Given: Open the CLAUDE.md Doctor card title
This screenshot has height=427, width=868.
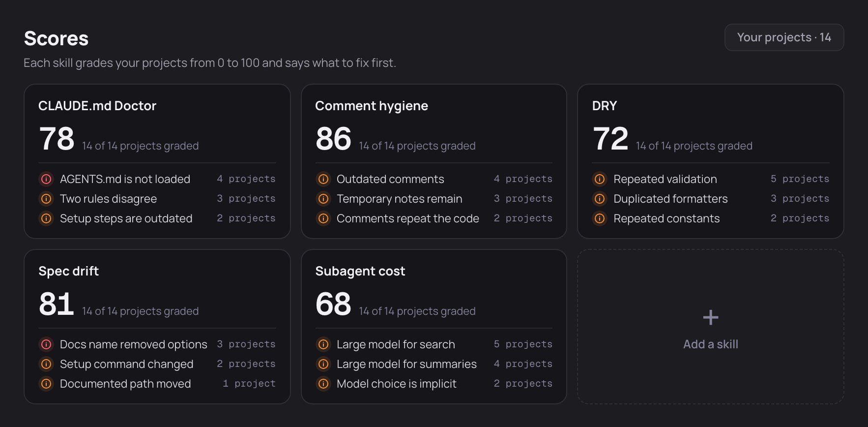Looking at the screenshot, I should [97, 106].
